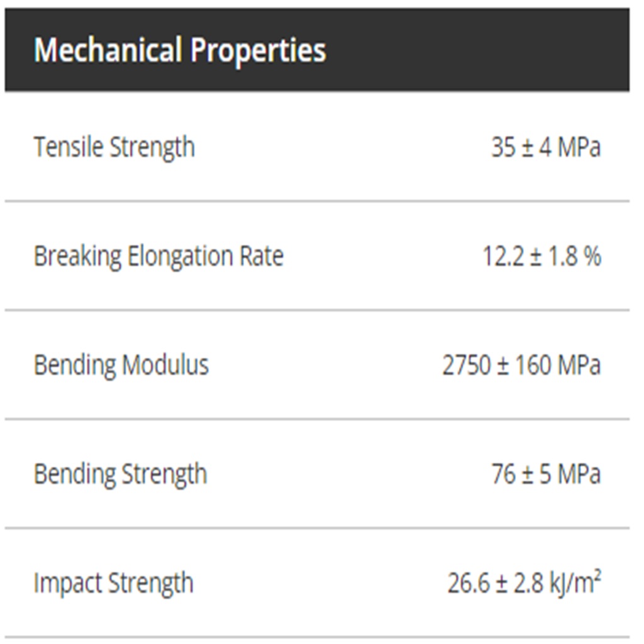644x644 pixels.
Task: Select the Bending Modulus label
Action: (121, 365)
